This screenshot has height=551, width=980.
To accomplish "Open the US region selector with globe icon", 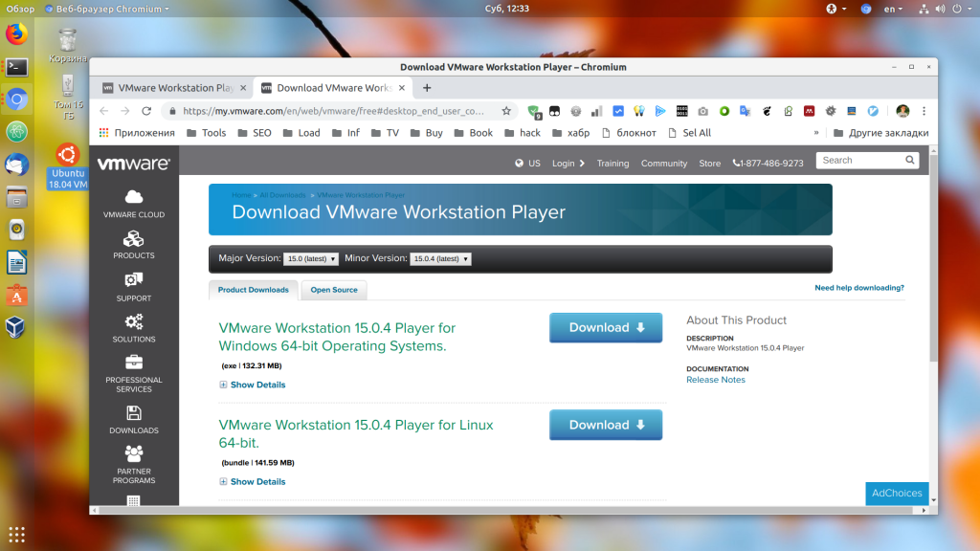I will pyautogui.click(x=525, y=164).
